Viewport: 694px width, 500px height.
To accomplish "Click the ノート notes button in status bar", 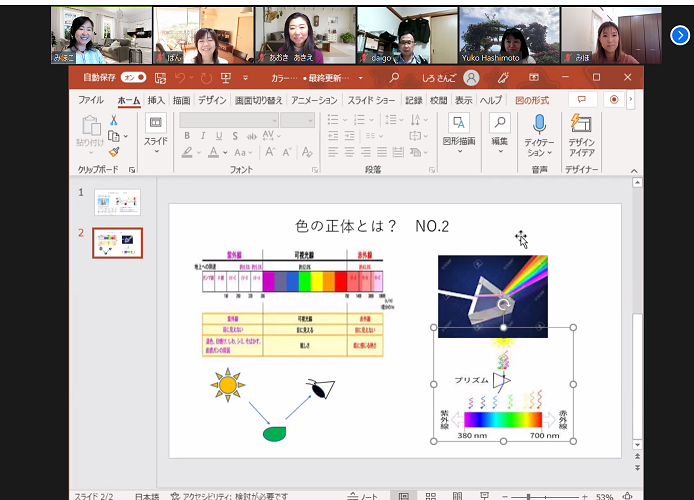I will pyautogui.click(x=362, y=496).
